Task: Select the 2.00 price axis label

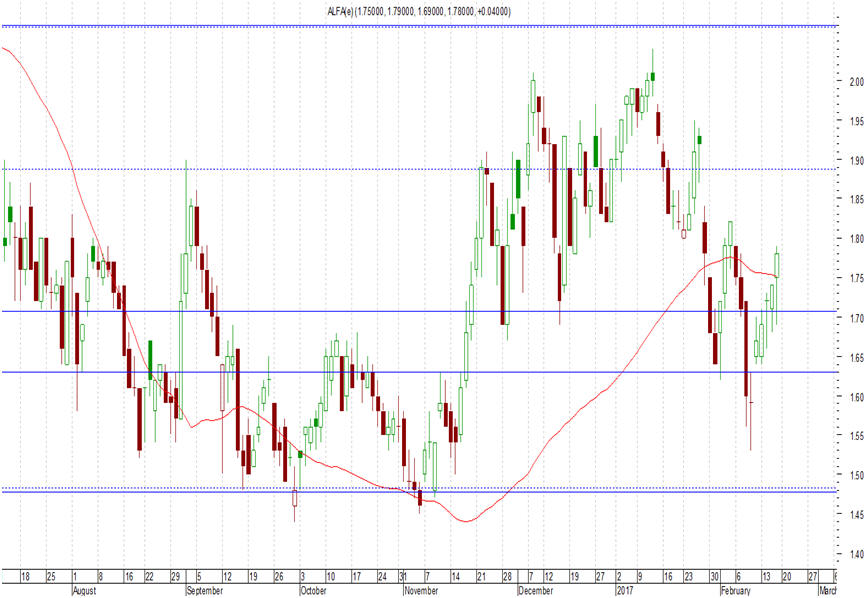Action: (856, 81)
